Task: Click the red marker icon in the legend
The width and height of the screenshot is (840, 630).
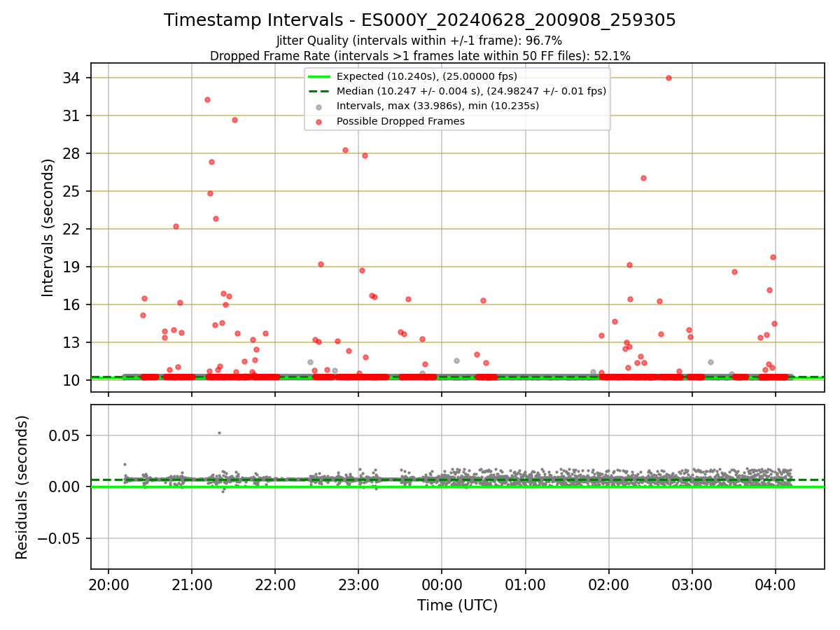Action: [x=319, y=122]
